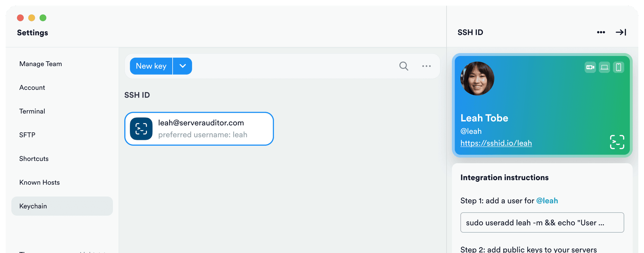Expand the New key dropdown arrow
The width and height of the screenshot is (644, 253).
click(x=182, y=66)
